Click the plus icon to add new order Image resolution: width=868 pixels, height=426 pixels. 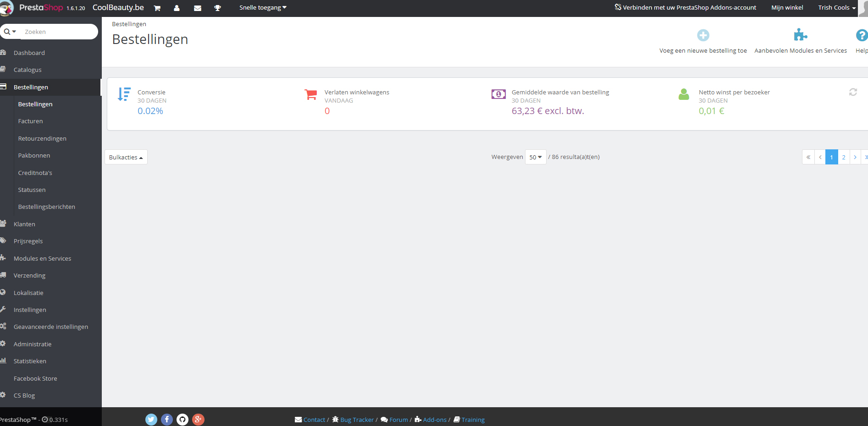(703, 35)
